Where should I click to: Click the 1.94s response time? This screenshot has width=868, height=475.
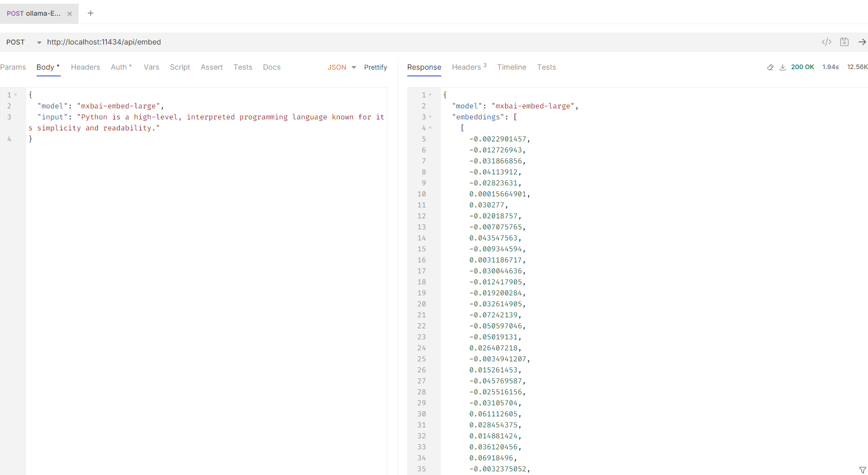point(830,67)
